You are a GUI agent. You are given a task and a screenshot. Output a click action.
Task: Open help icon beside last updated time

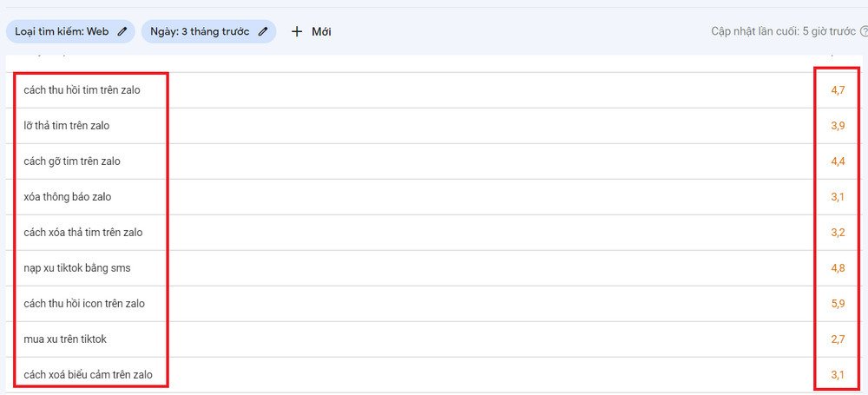[x=863, y=32]
